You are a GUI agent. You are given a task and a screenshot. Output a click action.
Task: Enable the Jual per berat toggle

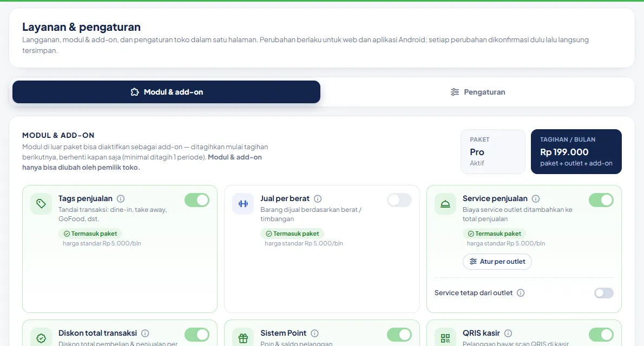[x=399, y=200]
